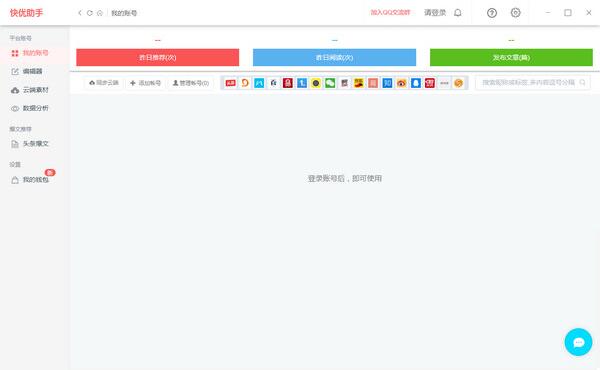Screen dimensions: 600x370
Task: Click the 登录账号后，即可使用 message
Action: click(x=345, y=178)
